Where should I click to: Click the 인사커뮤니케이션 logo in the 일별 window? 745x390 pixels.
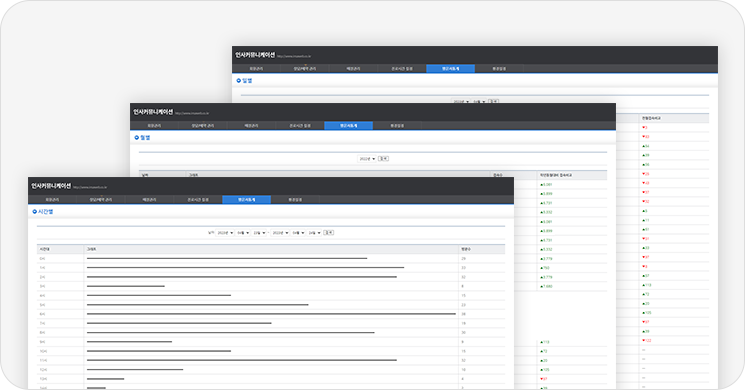[255, 55]
